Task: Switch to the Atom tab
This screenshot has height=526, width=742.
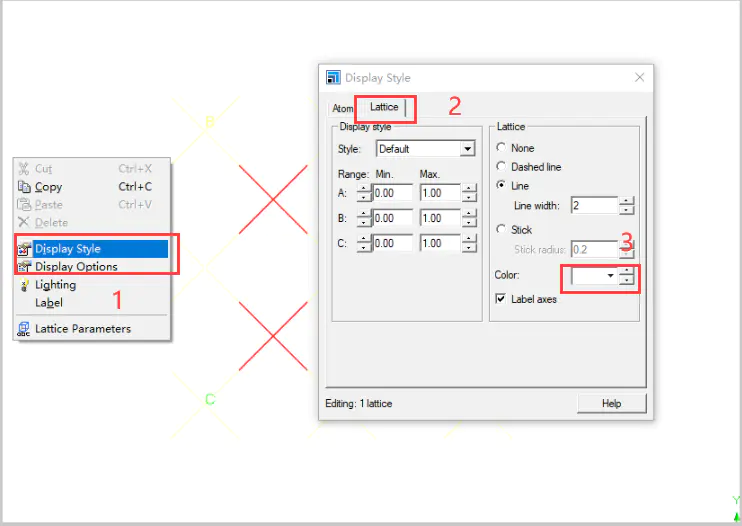Action: 342,108
